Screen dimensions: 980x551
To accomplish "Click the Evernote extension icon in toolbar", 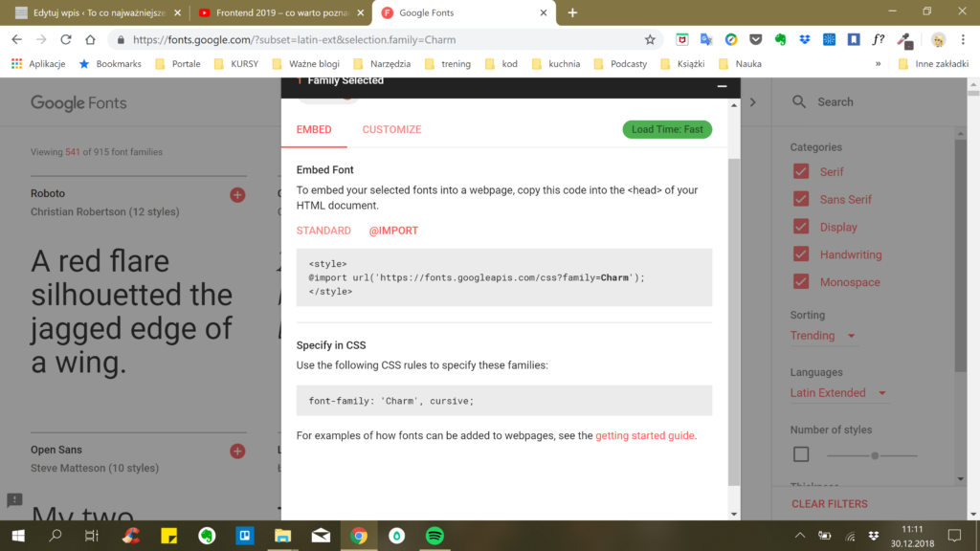I will (x=780, y=40).
